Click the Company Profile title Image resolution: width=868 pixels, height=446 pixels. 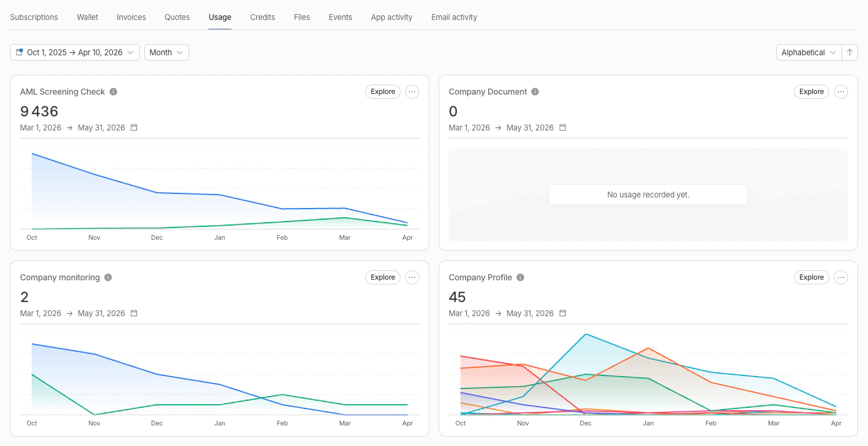(x=480, y=277)
